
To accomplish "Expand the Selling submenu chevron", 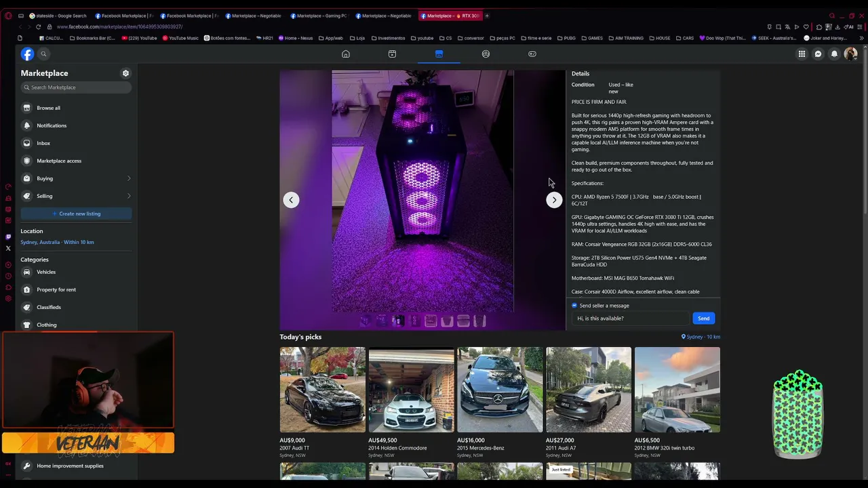I will 129,196.
